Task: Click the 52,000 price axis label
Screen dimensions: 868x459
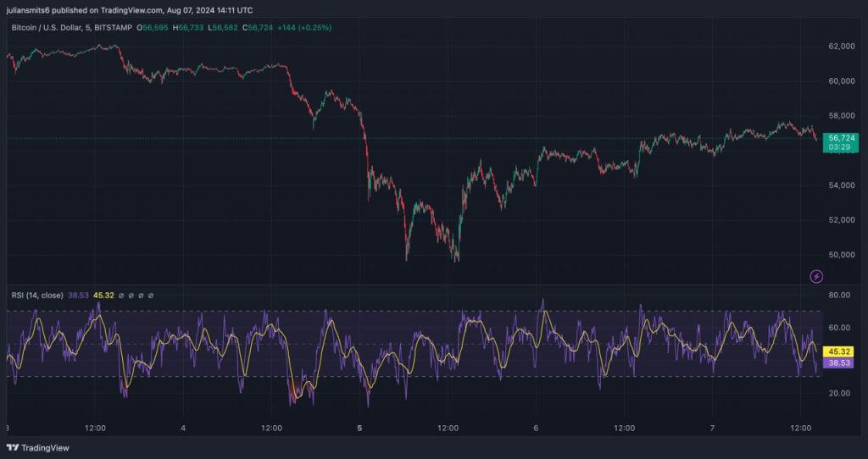Action: (842, 220)
